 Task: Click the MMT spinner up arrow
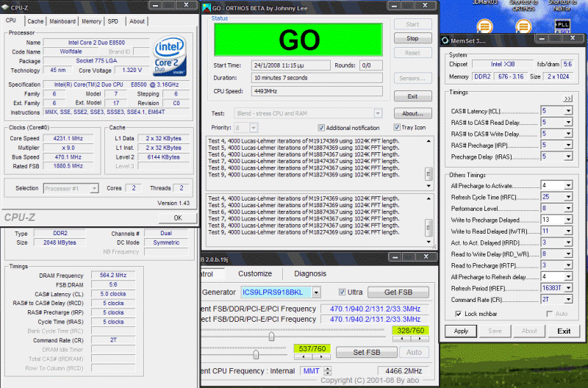pos(327,368)
